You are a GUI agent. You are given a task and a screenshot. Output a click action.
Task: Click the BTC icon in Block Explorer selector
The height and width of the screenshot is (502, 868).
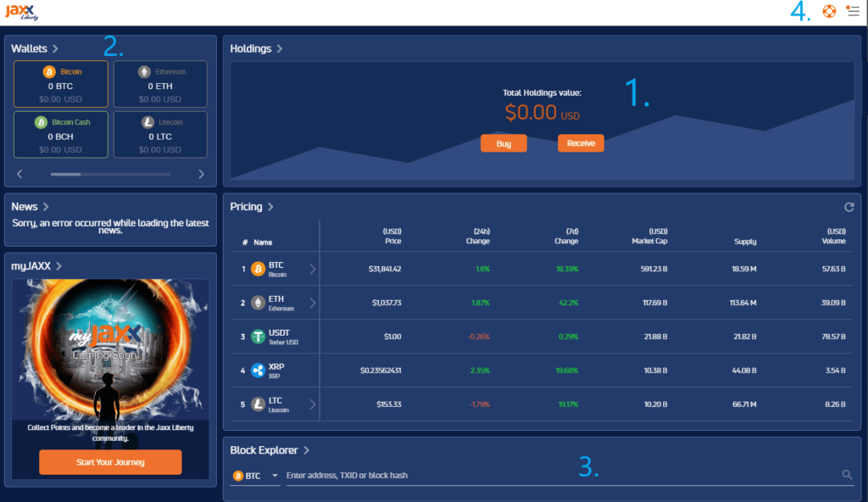pyautogui.click(x=238, y=476)
